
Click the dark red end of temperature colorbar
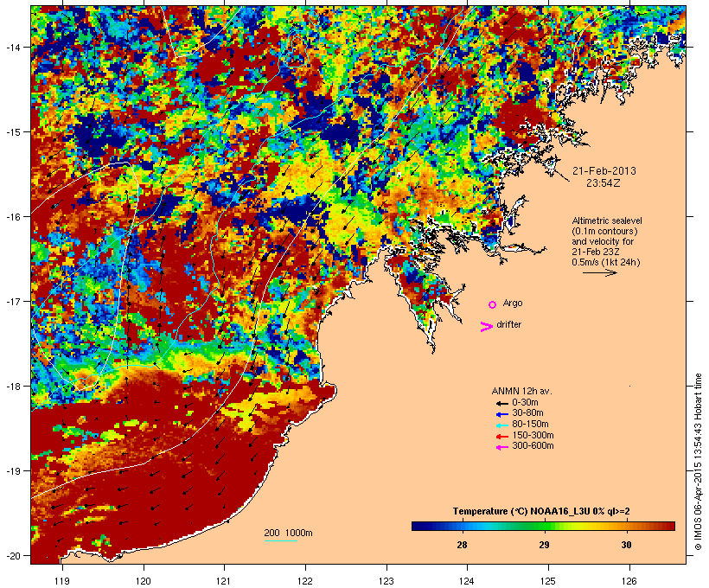coord(670,526)
